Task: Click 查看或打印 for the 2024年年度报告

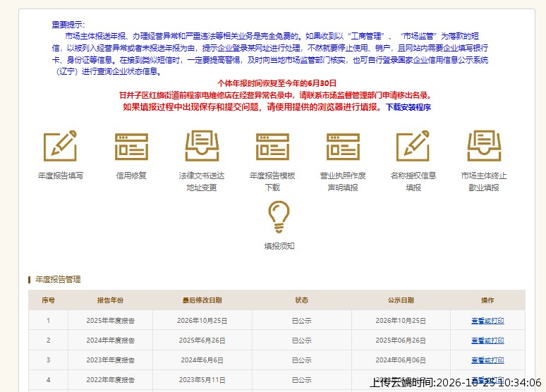Action: point(487,341)
